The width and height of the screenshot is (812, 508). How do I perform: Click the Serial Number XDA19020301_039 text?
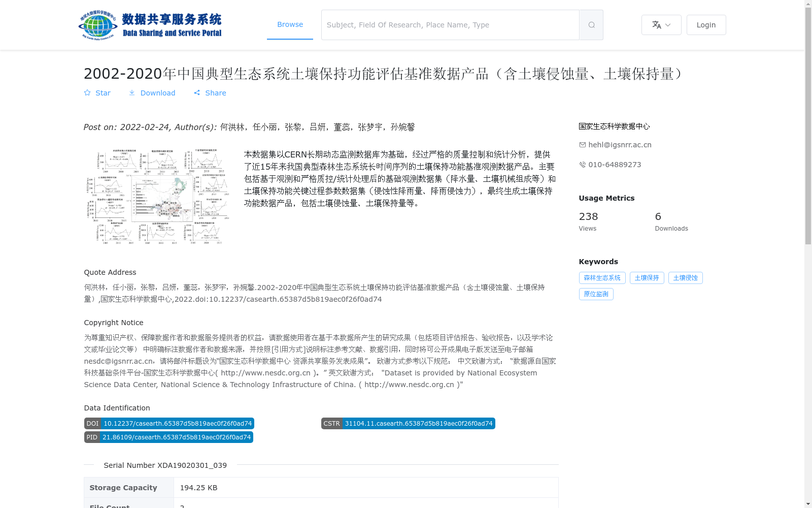click(x=165, y=465)
